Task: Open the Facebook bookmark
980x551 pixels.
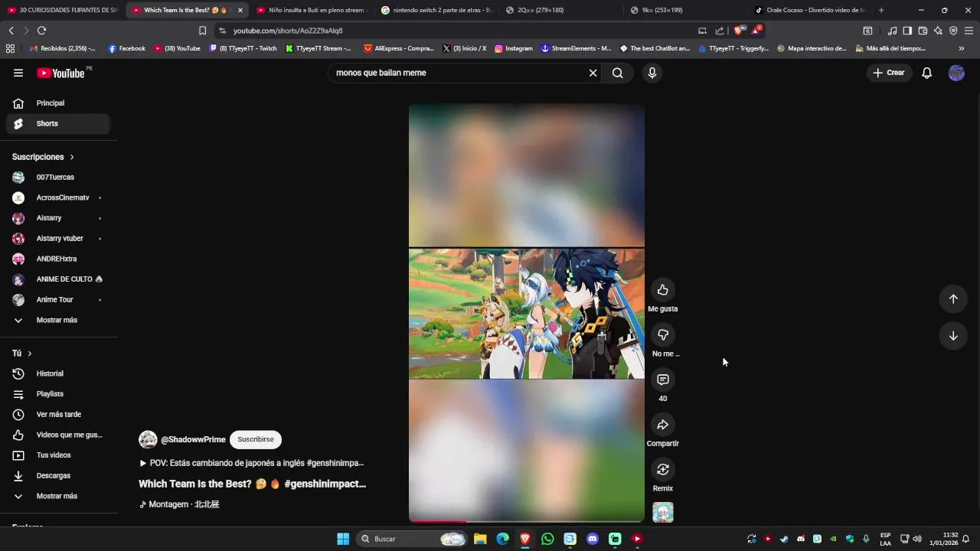Action: click(x=126, y=48)
